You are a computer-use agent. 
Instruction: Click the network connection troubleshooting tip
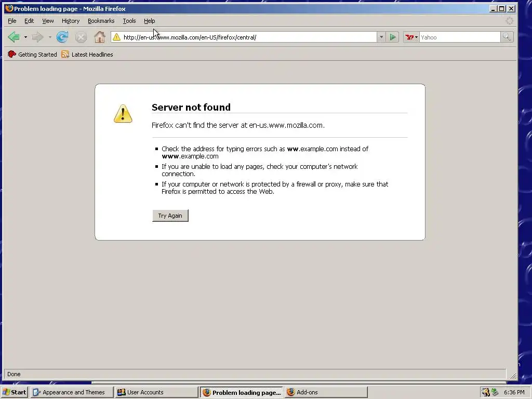260,170
